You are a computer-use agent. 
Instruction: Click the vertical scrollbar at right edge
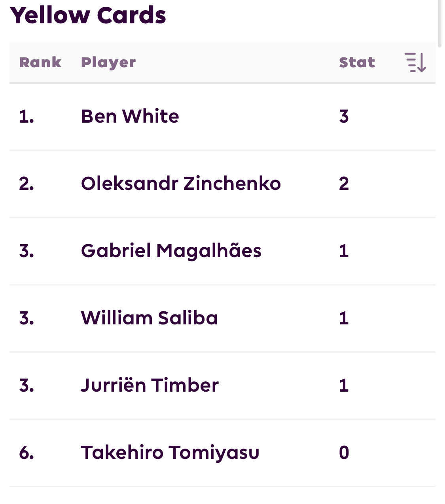click(x=439, y=24)
